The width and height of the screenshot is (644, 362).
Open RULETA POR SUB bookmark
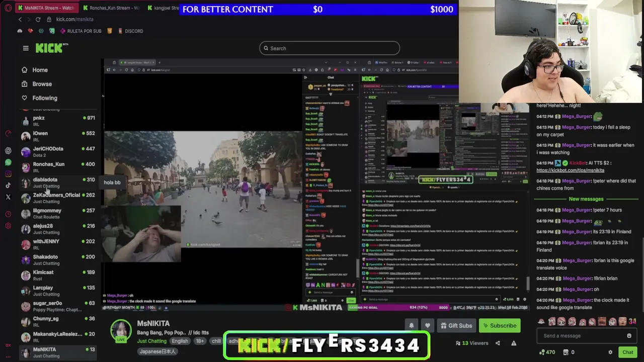coord(80,31)
